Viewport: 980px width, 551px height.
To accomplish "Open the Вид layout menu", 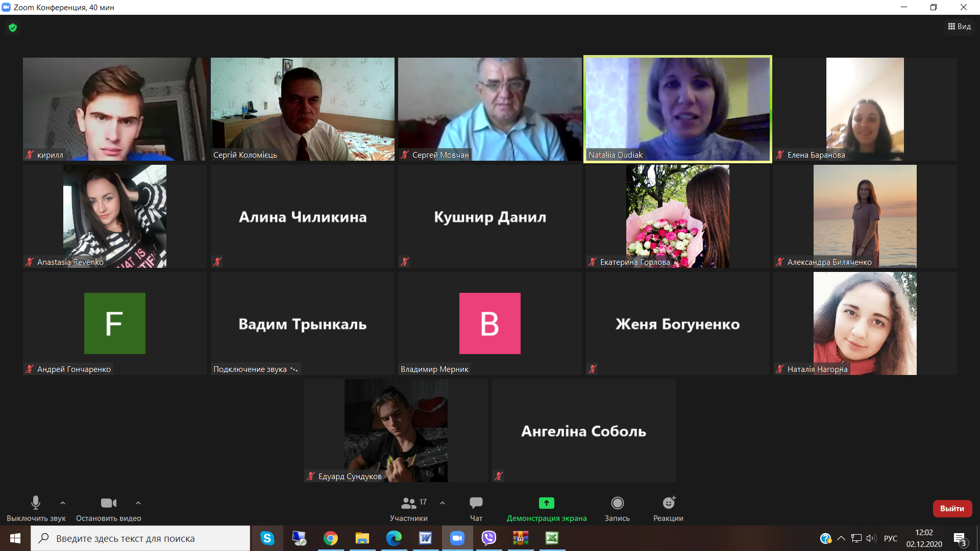I will point(959,27).
